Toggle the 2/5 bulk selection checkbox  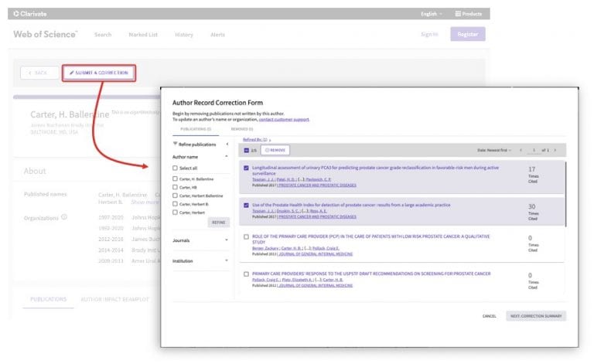(x=246, y=150)
